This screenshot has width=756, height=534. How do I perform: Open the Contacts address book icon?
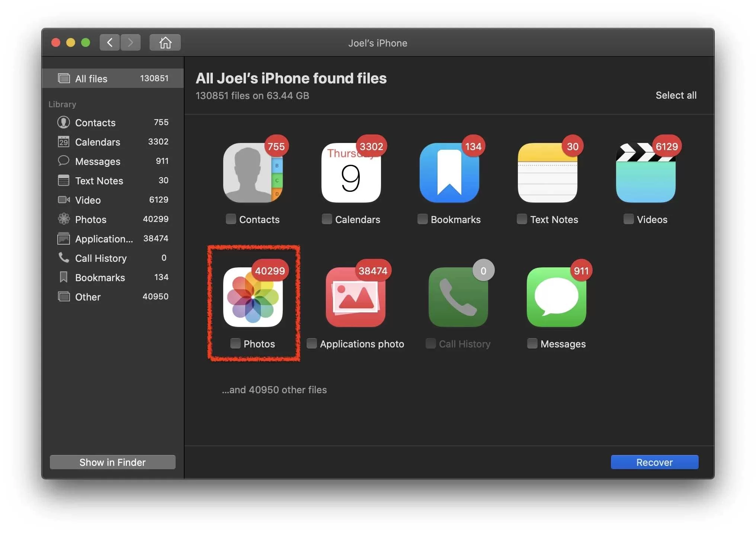(x=253, y=173)
